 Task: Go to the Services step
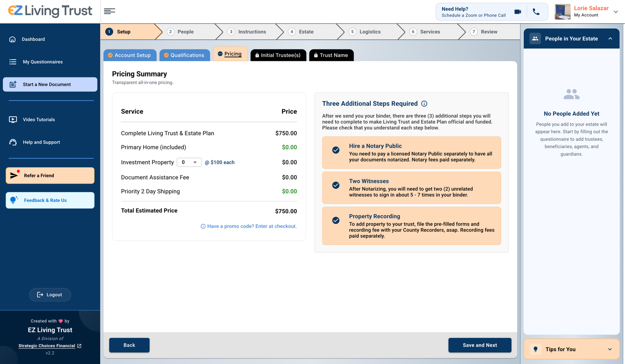pyautogui.click(x=432, y=32)
